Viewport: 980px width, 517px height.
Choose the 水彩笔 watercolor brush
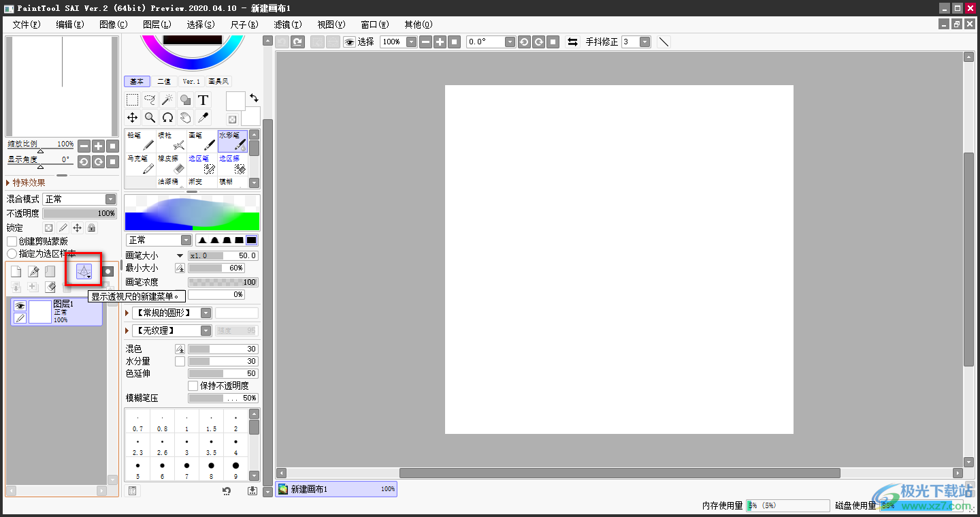233,142
